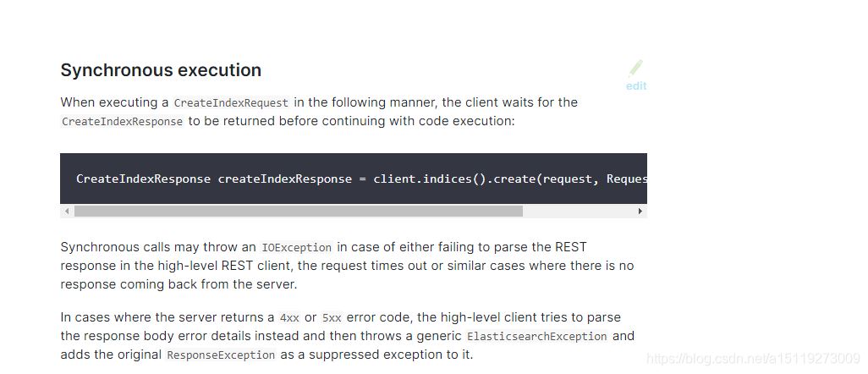The height and width of the screenshot is (374, 868).
Task: Click the inline code 'CreateIndexRequest'
Action: (231, 103)
